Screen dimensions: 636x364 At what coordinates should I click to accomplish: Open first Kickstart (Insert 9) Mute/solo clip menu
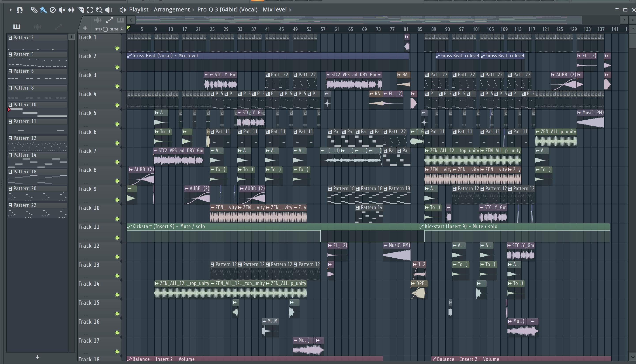[129, 227]
